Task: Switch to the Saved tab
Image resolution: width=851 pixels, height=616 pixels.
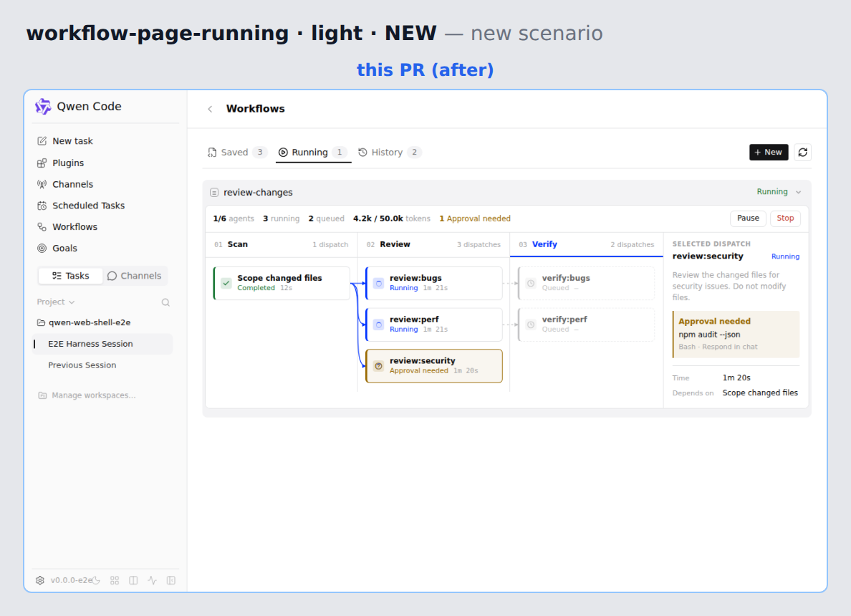Action: (x=237, y=153)
